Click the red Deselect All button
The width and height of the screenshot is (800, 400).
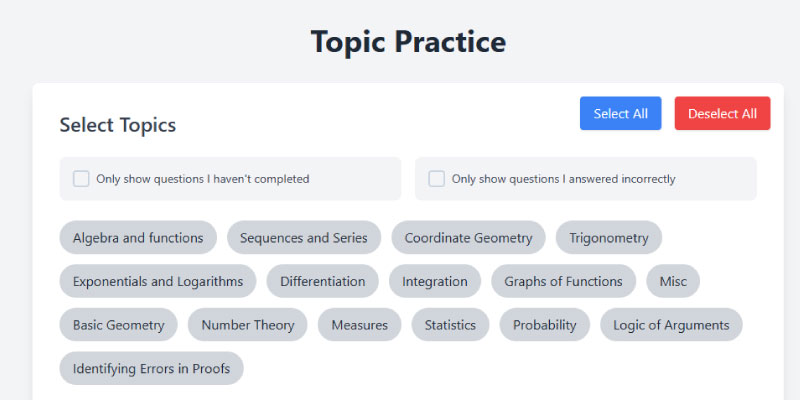(x=722, y=113)
